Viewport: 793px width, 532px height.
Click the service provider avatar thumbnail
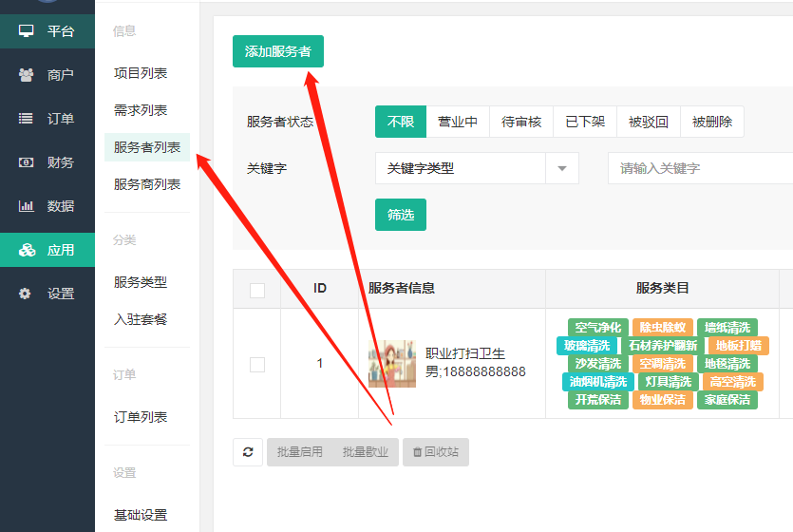[x=392, y=364]
